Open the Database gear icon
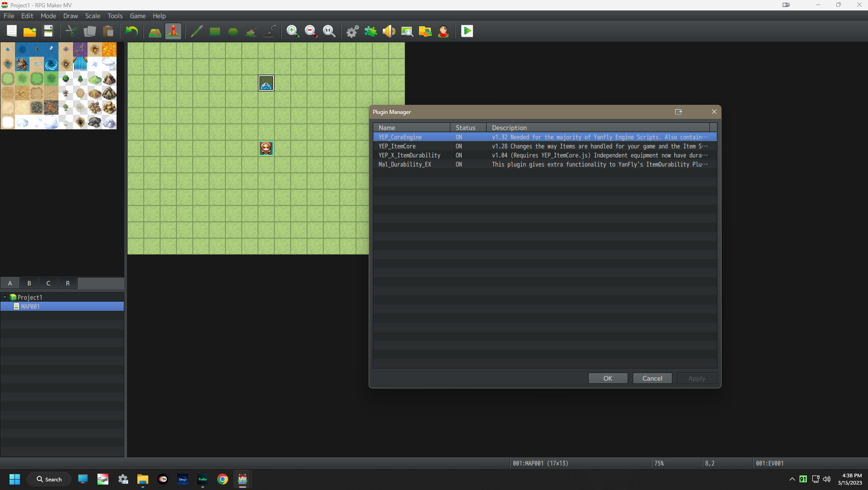This screenshot has width=868, height=490. click(x=353, y=31)
